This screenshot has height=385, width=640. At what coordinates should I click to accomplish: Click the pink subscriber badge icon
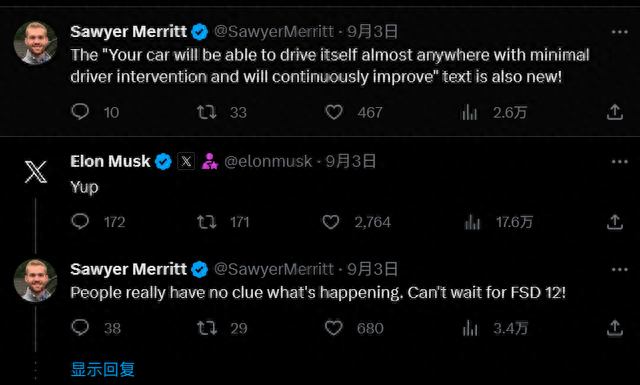tap(210, 161)
